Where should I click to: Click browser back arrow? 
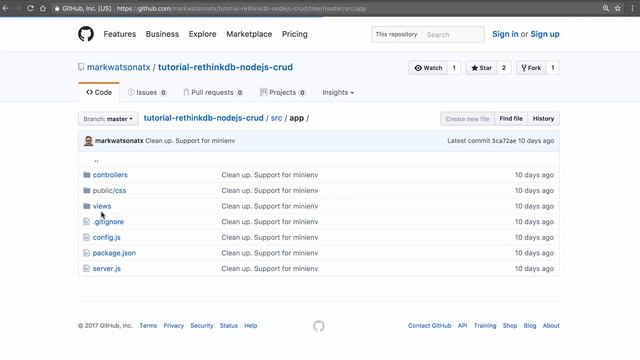click(x=5, y=8)
